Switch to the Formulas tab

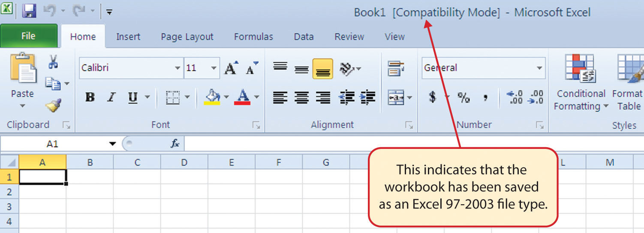click(x=253, y=37)
